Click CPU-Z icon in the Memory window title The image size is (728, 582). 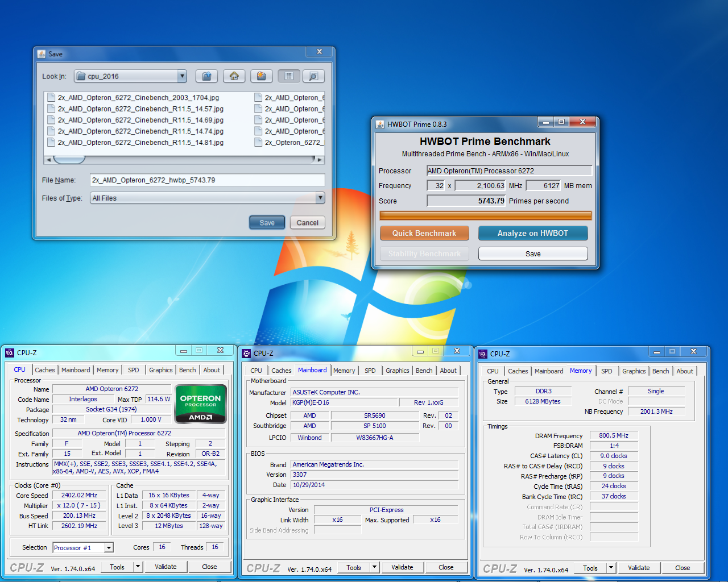tap(483, 354)
